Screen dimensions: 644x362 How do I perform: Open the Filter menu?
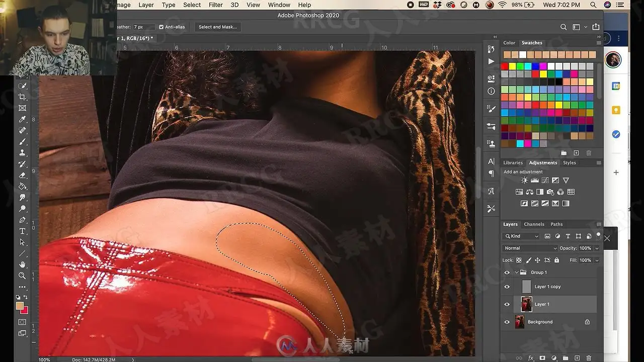coord(216,5)
